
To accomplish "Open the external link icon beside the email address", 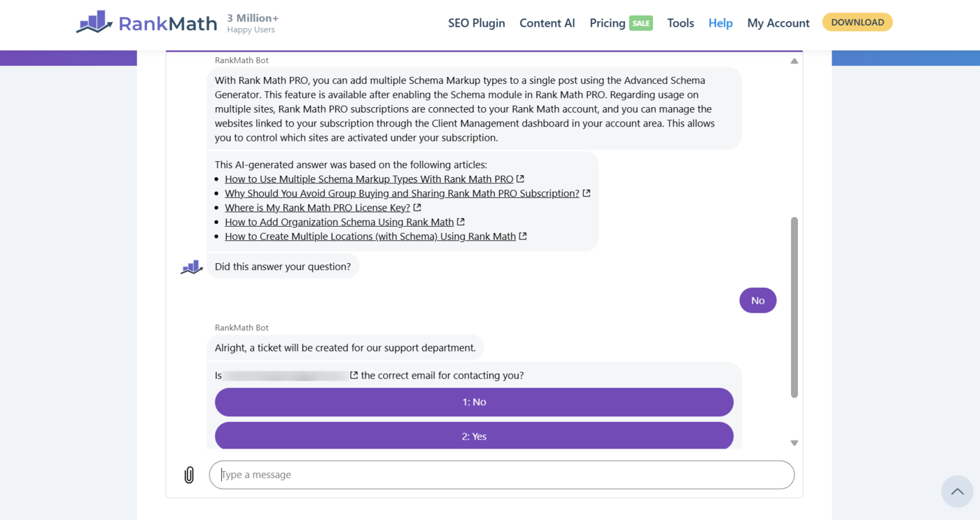I will (x=353, y=374).
